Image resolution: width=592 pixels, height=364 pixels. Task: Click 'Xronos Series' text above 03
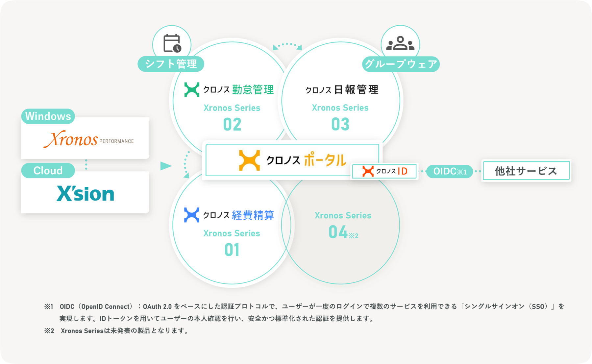coord(340,108)
